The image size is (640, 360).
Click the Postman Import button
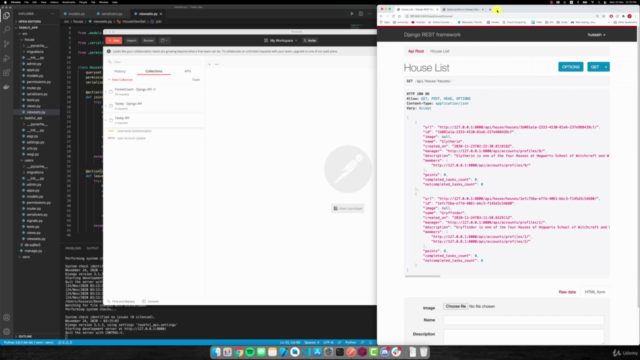tap(131, 40)
